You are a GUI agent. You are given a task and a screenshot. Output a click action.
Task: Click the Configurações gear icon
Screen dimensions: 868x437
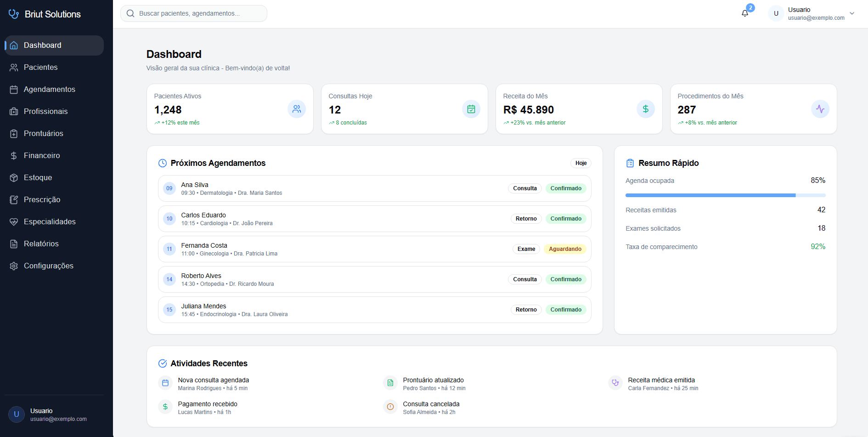[x=14, y=266]
